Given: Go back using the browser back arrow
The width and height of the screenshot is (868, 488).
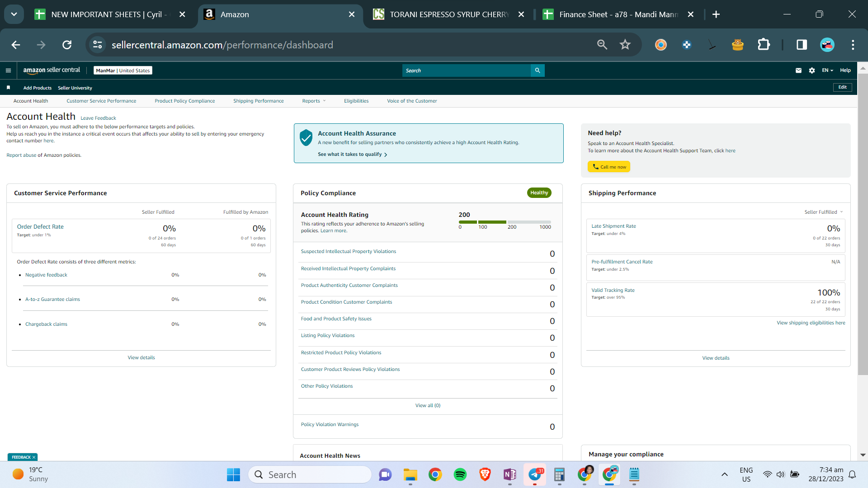Looking at the screenshot, I should click(x=16, y=45).
